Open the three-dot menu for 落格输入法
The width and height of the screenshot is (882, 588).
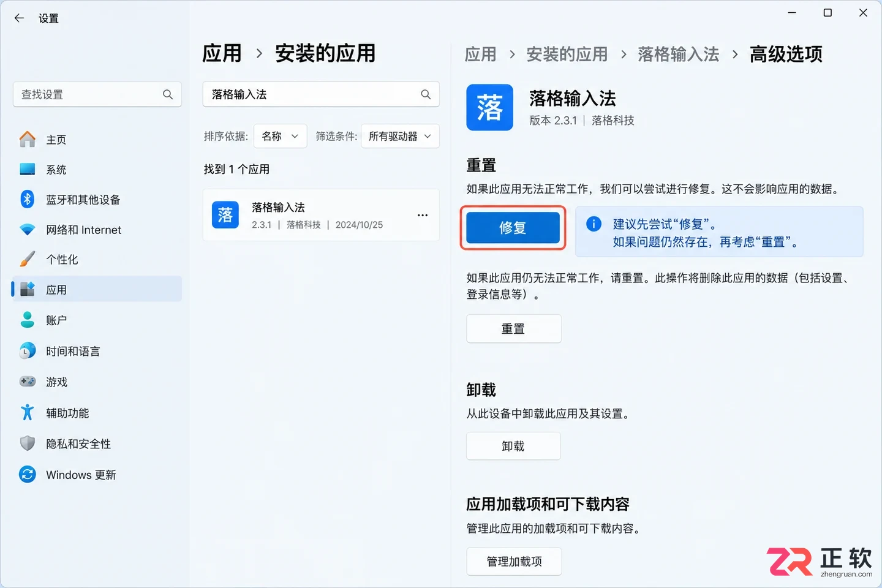(x=423, y=215)
